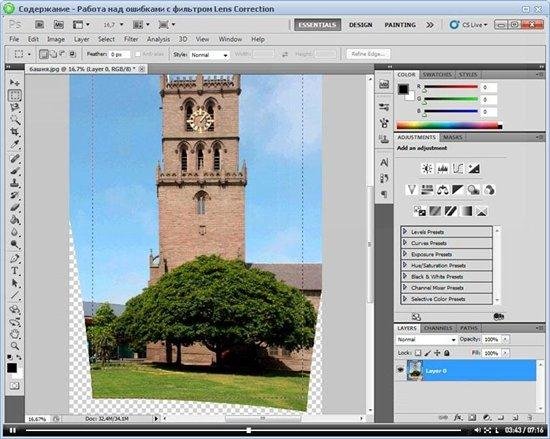The width and height of the screenshot is (550, 439).
Task: Open the Image menu
Action: [x=56, y=39]
